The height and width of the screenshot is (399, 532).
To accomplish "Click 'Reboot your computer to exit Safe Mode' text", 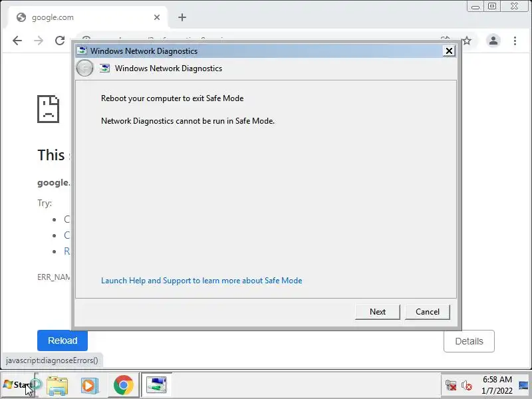I will (x=172, y=98).
